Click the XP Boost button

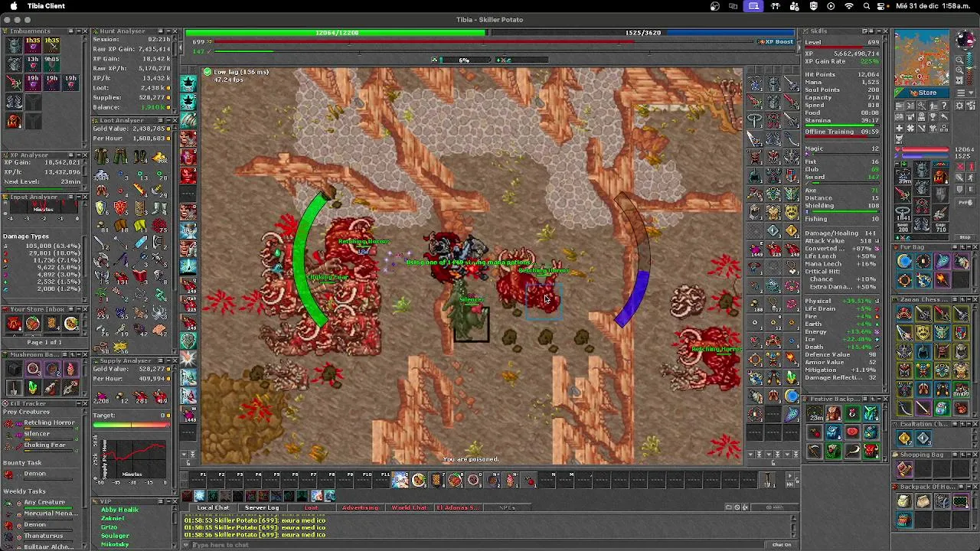(x=776, y=41)
